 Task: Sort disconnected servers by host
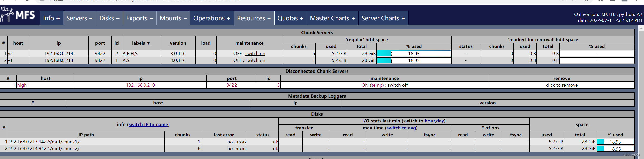(46, 78)
